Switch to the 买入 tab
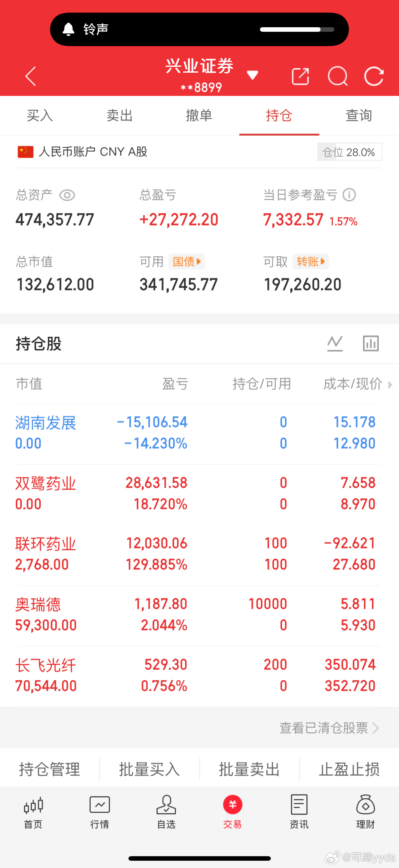This screenshot has height=868, width=399. [x=40, y=116]
